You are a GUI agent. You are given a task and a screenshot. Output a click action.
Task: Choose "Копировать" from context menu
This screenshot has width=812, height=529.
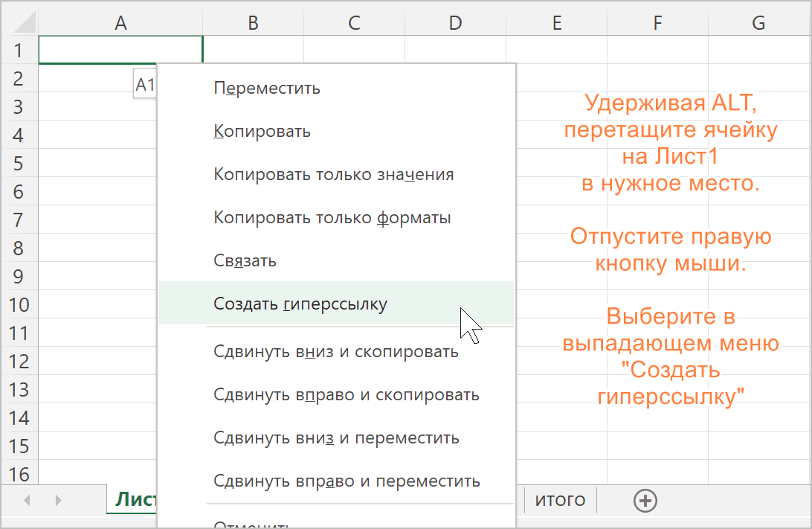(x=262, y=132)
